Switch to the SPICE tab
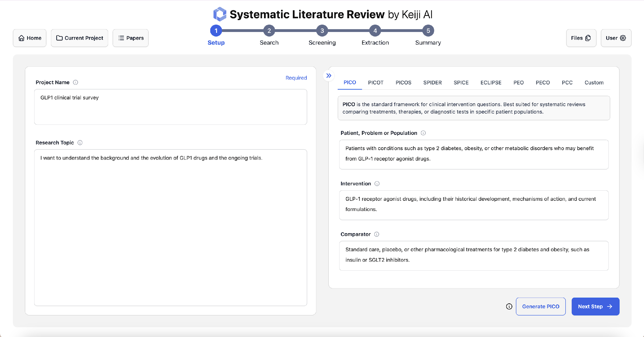 461,83
